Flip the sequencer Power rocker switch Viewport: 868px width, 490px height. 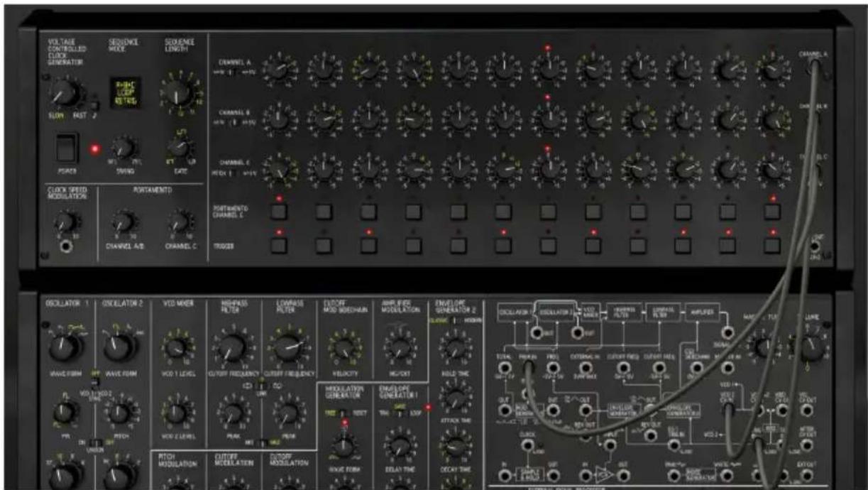pyautogui.click(x=65, y=148)
